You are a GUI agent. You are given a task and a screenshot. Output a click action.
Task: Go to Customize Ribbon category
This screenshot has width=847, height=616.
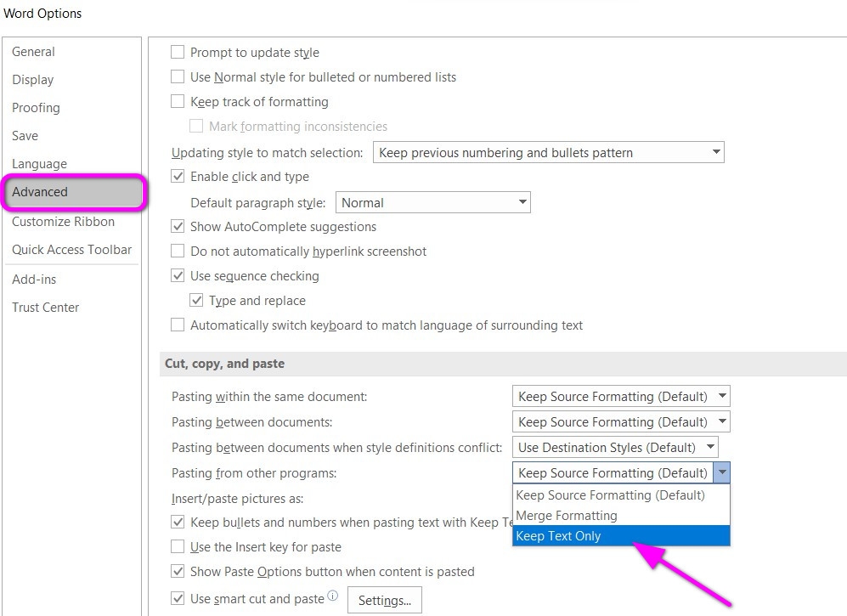click(63, 222)
